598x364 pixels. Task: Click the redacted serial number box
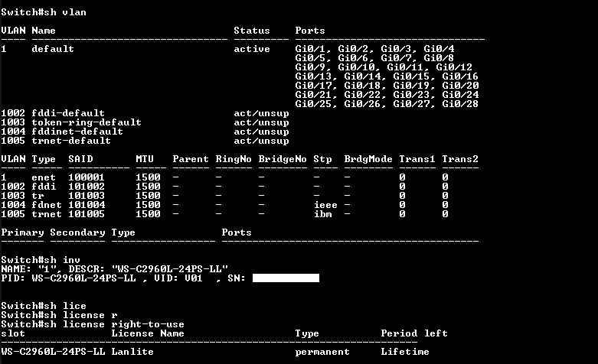[286, 278]
